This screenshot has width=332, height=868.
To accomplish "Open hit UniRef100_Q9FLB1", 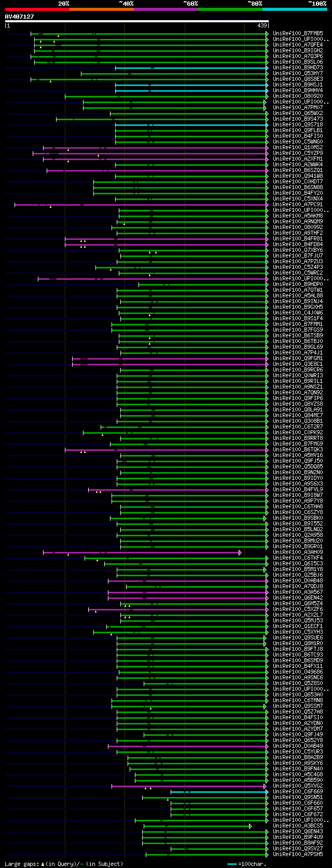I will pos(298,130).
